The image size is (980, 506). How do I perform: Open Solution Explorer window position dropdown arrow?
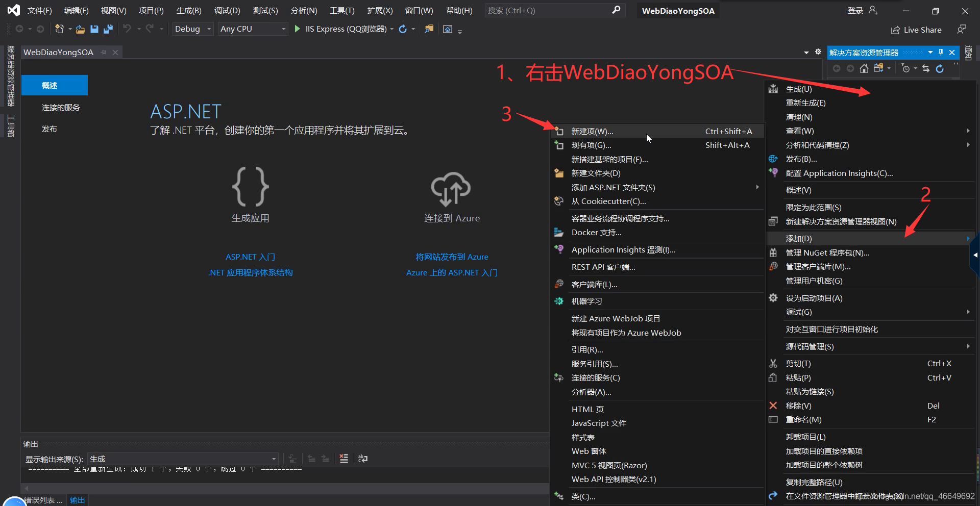pyautogui.click(x=930, y=53)
